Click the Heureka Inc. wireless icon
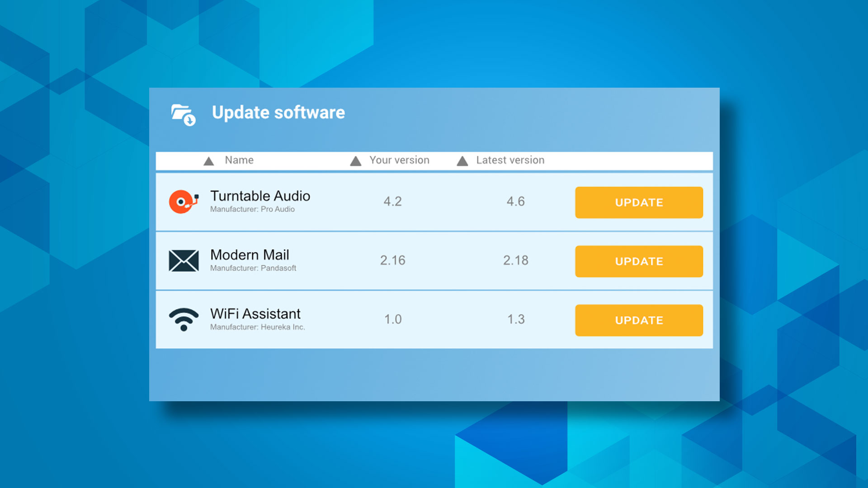 point(183,319)
